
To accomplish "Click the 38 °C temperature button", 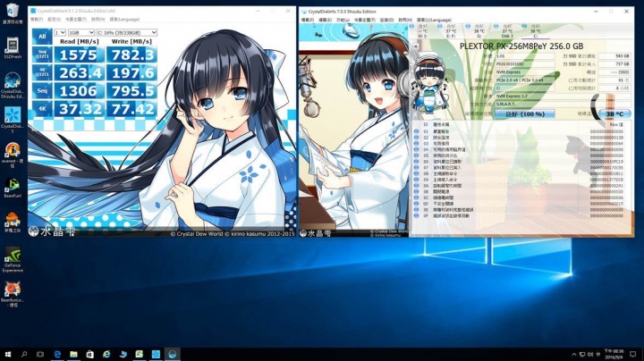I will point(614,113).
